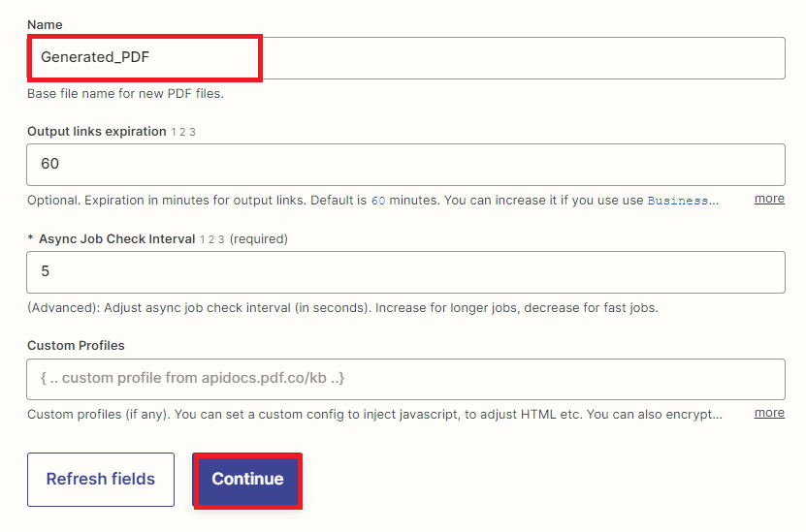Image resolution: width=806 pixels, height=532 pixels.
Task: Click the 'Output links expiration' label
Action: (x=96, y=132)
